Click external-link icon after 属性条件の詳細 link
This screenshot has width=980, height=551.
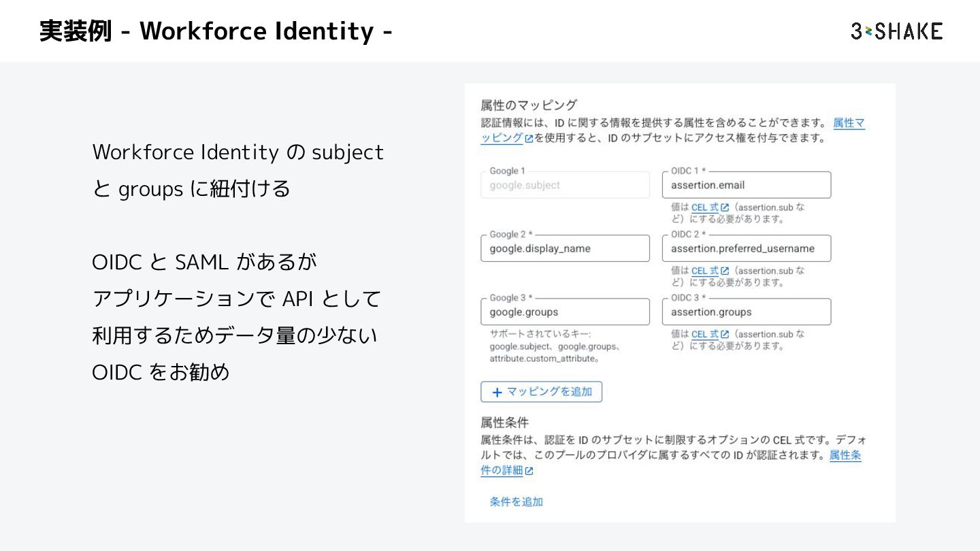point(529,471)
